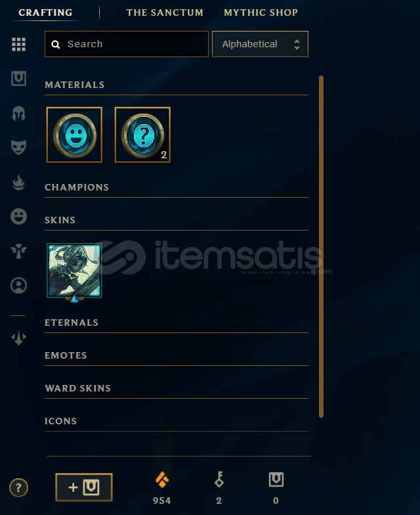Filter by emotes smiley icon
This screenshot has width=420, height=515.
point(18,217)
